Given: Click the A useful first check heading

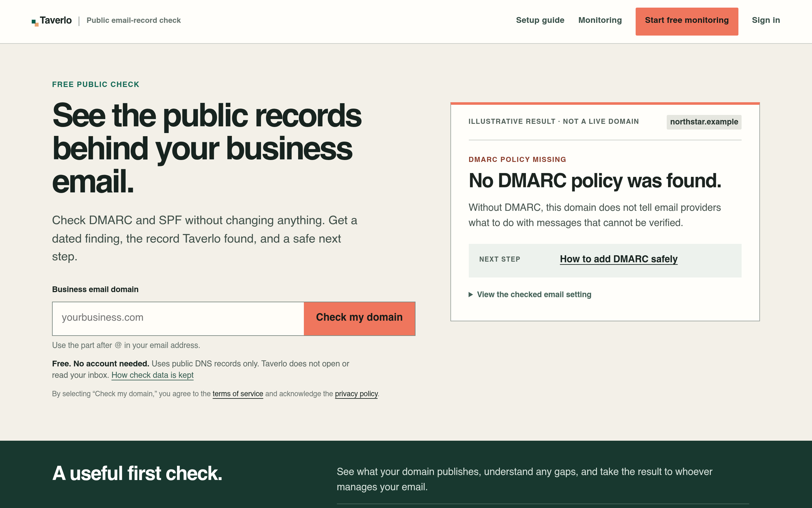Looking at the screenshot, I should 137,473.
